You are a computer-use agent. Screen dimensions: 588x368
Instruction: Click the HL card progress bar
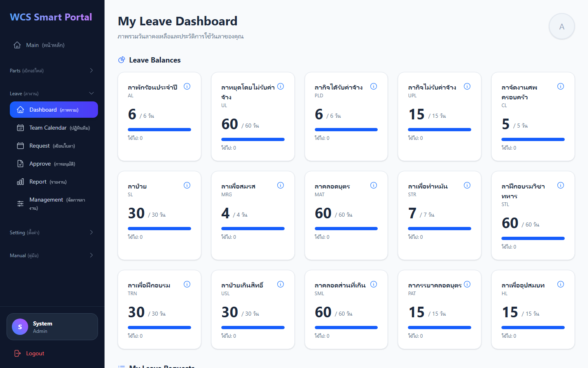point(533,328)
